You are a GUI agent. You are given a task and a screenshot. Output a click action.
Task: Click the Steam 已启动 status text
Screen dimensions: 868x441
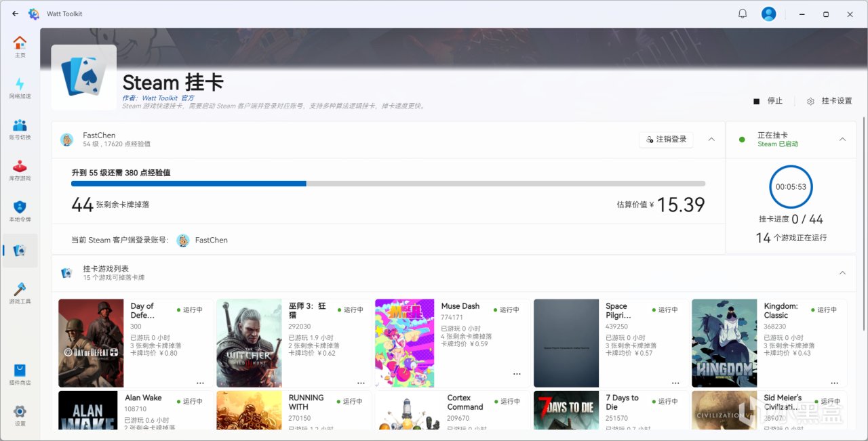pos(778,144)
